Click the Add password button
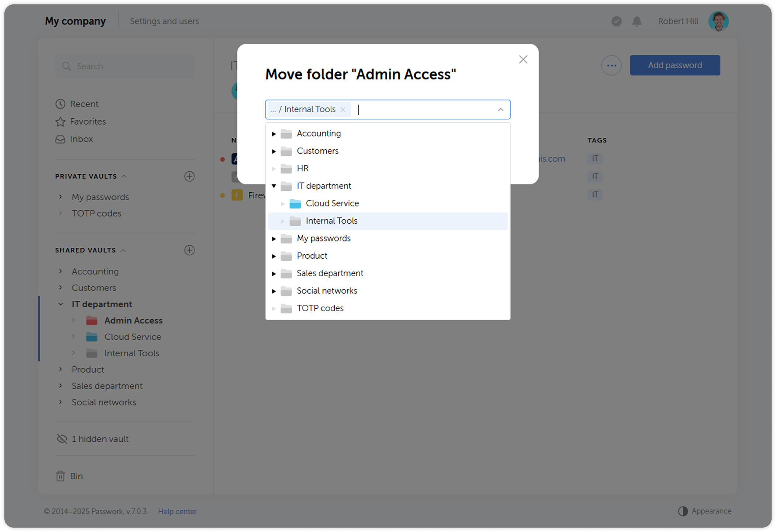The image size is (776, 532). click(675, 65)
